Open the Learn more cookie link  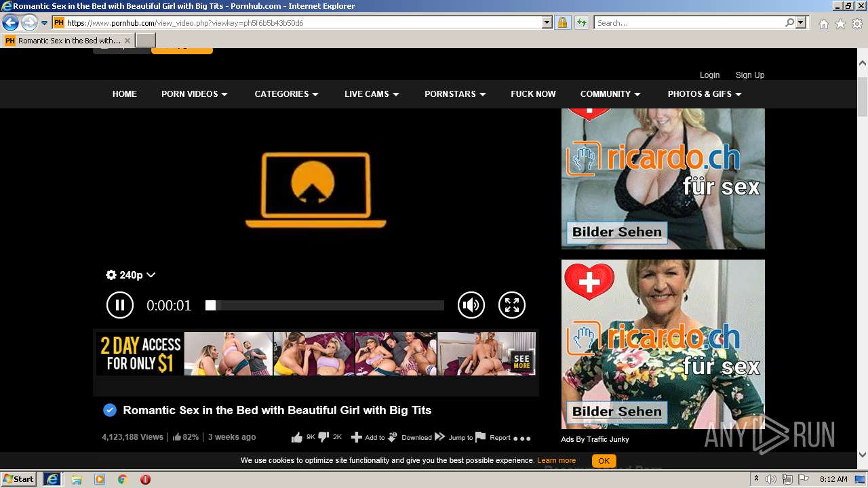[556, 461]
